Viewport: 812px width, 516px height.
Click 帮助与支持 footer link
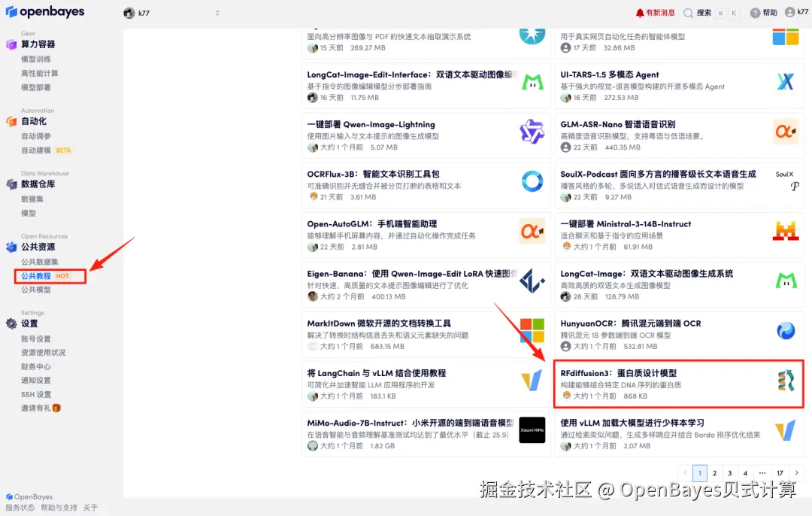coord(59,508)
